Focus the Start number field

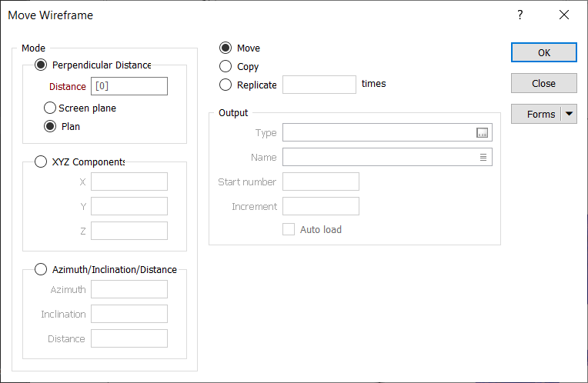pos(320,182)
